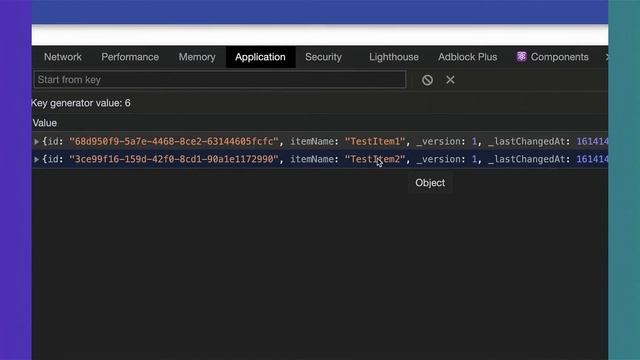Click _version value in TestItem1 row

point(474,142)
